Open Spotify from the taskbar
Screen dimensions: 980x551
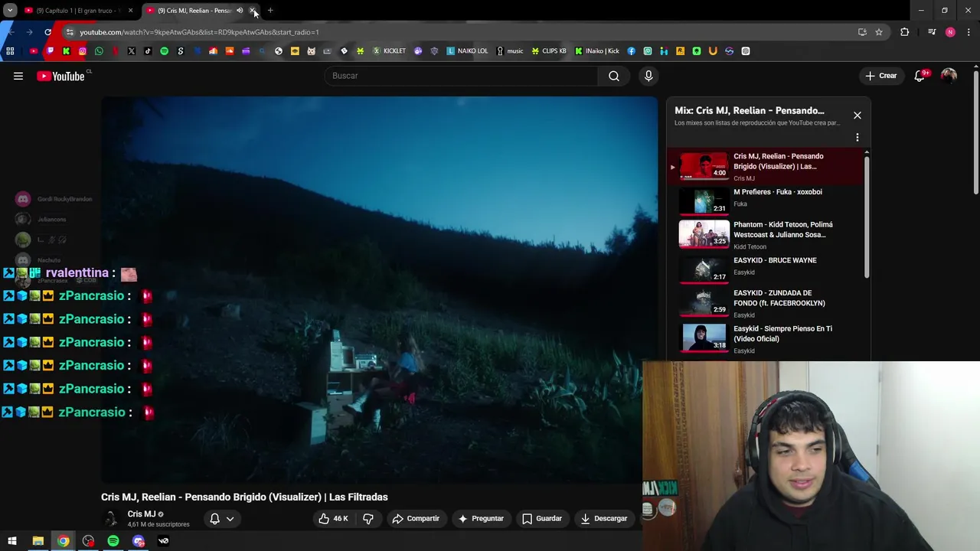pyautogui.click(x=113, y=541)
